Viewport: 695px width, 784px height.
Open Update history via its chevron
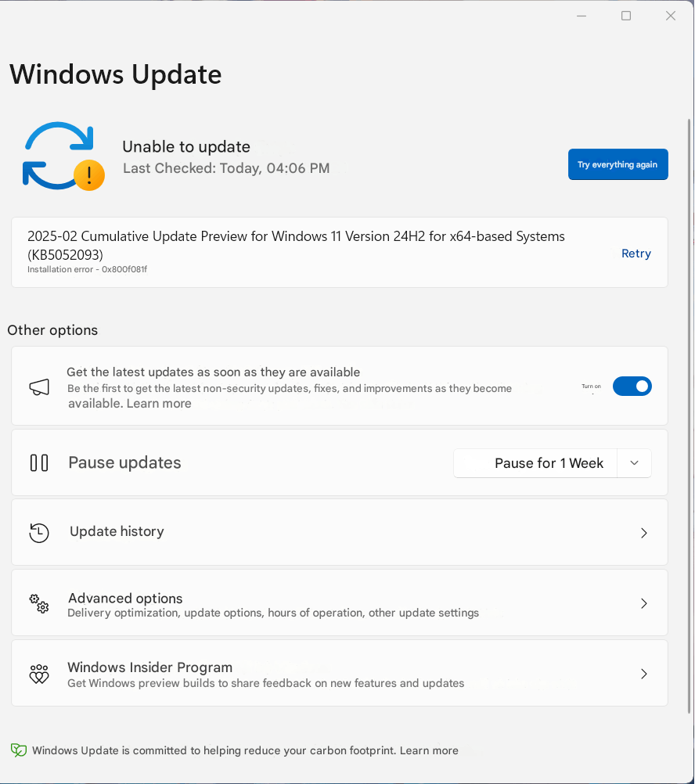point(644,533)
